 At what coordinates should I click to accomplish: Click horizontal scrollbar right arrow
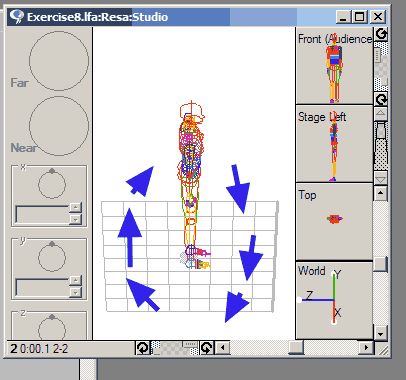pos(366,348)
